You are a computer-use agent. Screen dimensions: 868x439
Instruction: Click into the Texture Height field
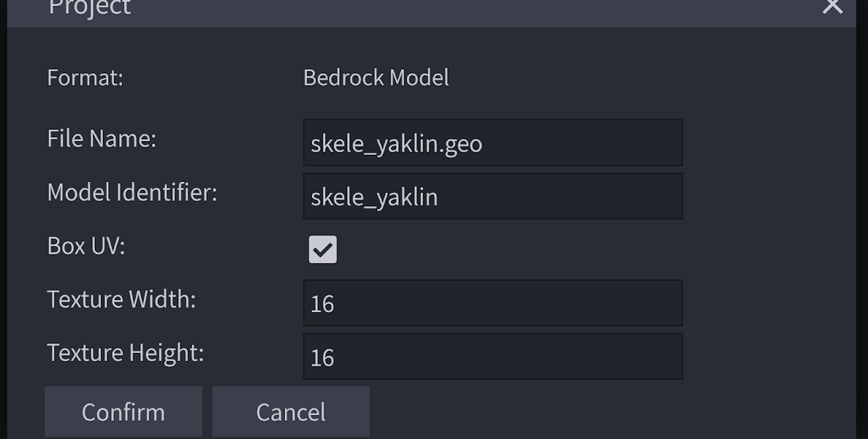tap(492, 357)
